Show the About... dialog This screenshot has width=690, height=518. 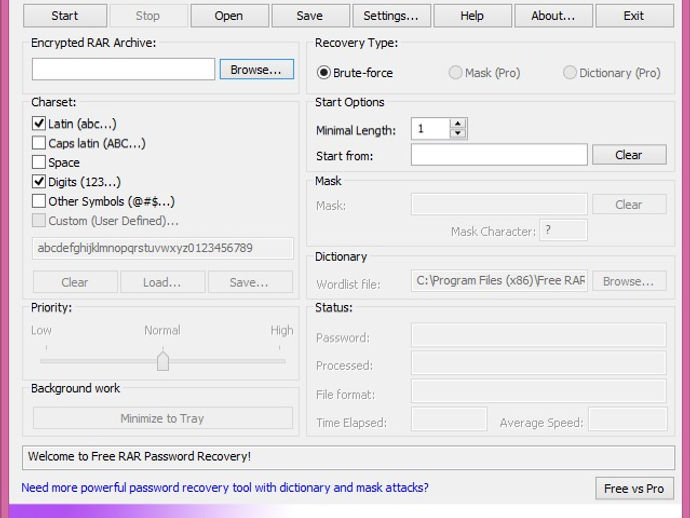553,16
